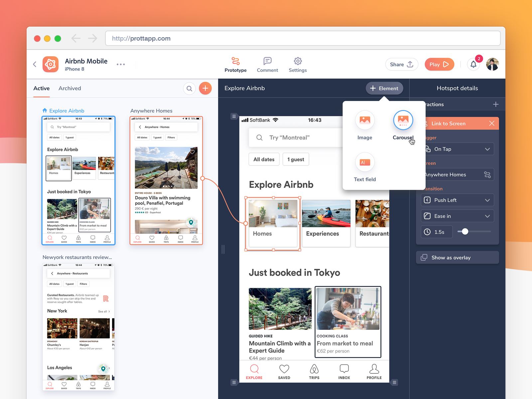532x399 pixels.
Task: Add an interaction with the plus icon
Action: pos(496,104)
